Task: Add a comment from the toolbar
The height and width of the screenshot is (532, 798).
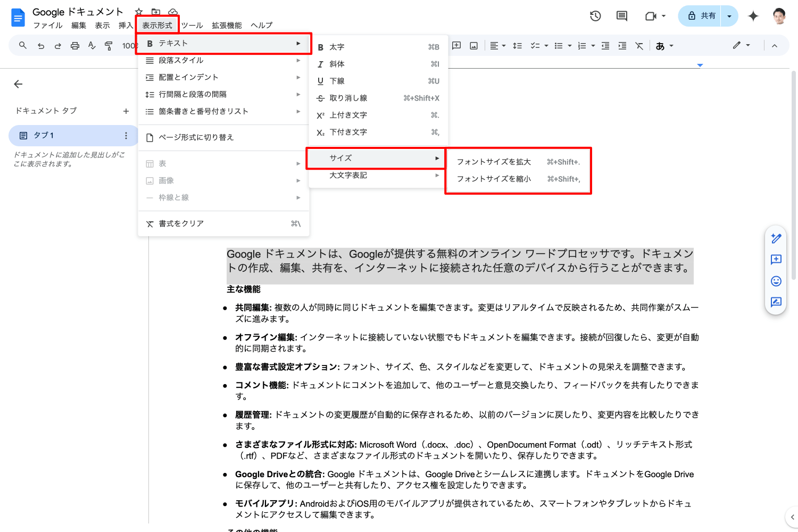Action: point(456,46)
